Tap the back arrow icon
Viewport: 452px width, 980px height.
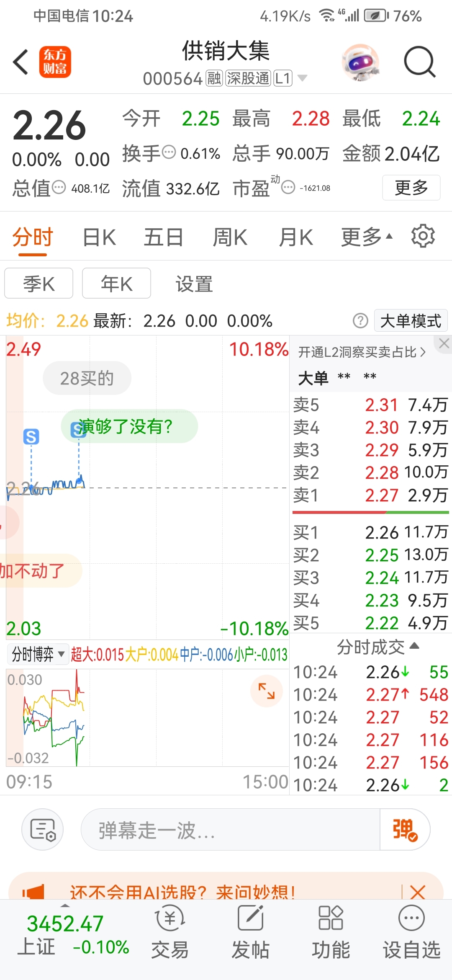pyautogui.click(x=21, y=62)
